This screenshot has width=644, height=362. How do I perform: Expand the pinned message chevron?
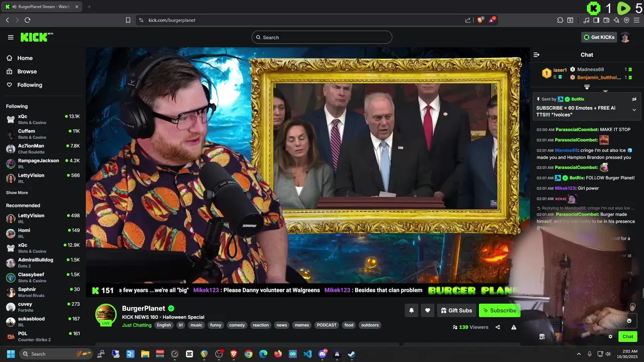click(634, 110)
